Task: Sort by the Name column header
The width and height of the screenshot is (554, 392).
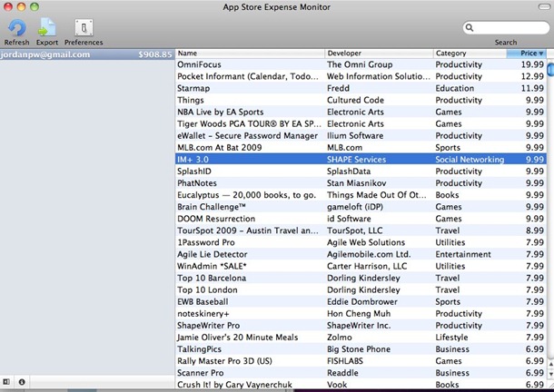Action: 250,54
